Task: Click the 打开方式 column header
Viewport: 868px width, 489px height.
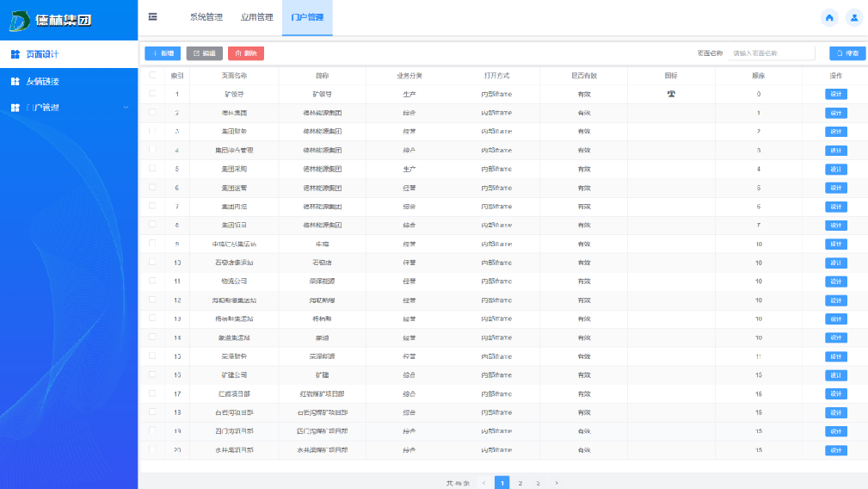Action: point(496,75)
